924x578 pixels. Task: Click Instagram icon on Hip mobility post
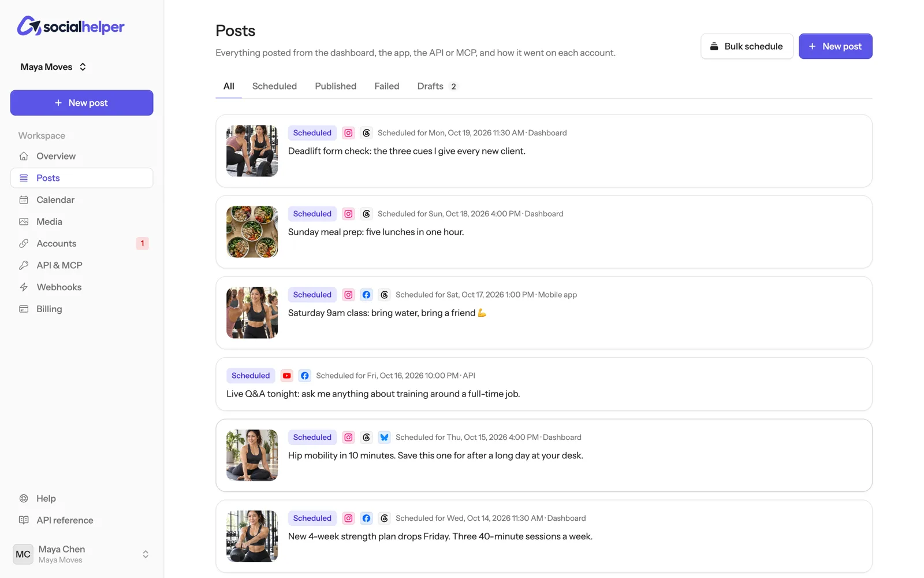[348, 438]
